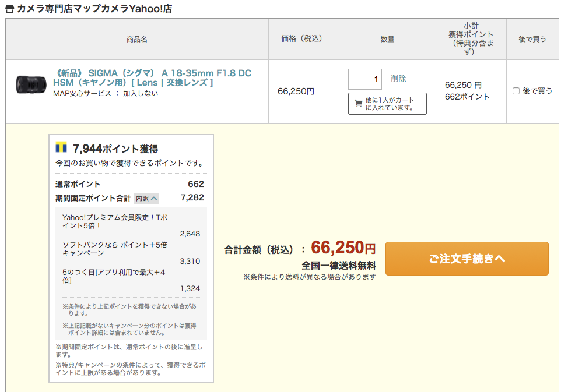Click the ソフトバンクなら ポイント+5倍 campaign text

[115, 249]
